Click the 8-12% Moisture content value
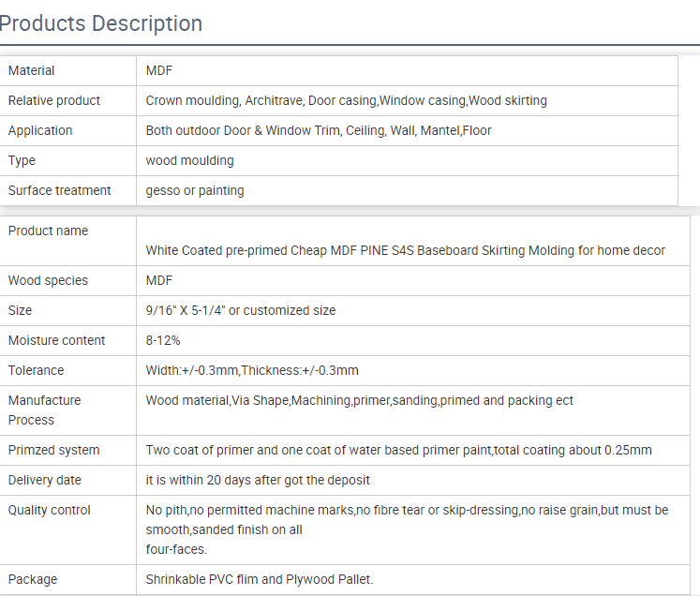Viewport: 700px width, 596px height. point(163,340)
